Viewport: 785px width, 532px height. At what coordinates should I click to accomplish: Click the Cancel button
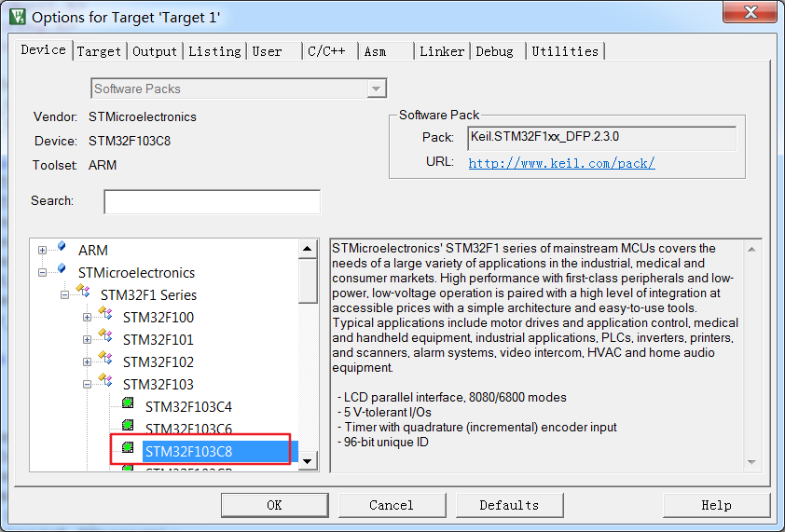(392, 505)
